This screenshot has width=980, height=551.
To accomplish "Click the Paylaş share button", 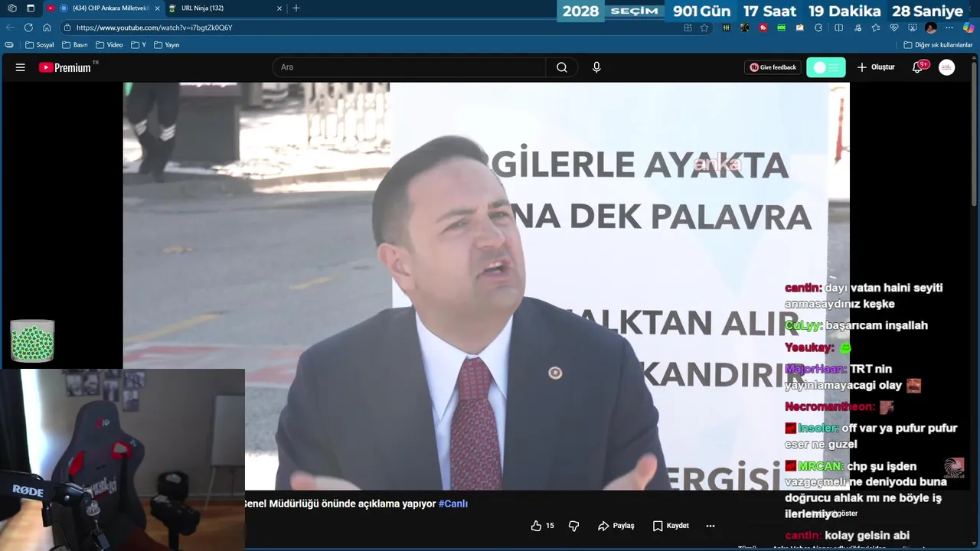I will pos(616,526).
